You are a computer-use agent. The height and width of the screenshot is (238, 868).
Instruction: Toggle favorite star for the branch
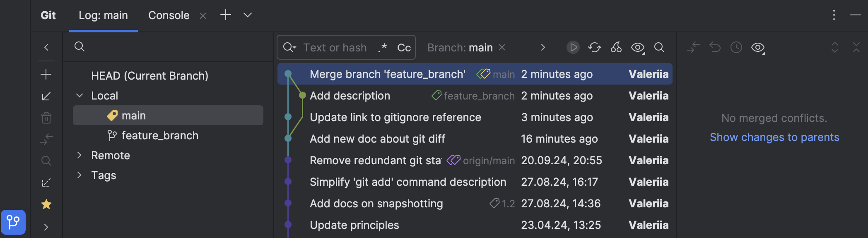coord(46,204)
